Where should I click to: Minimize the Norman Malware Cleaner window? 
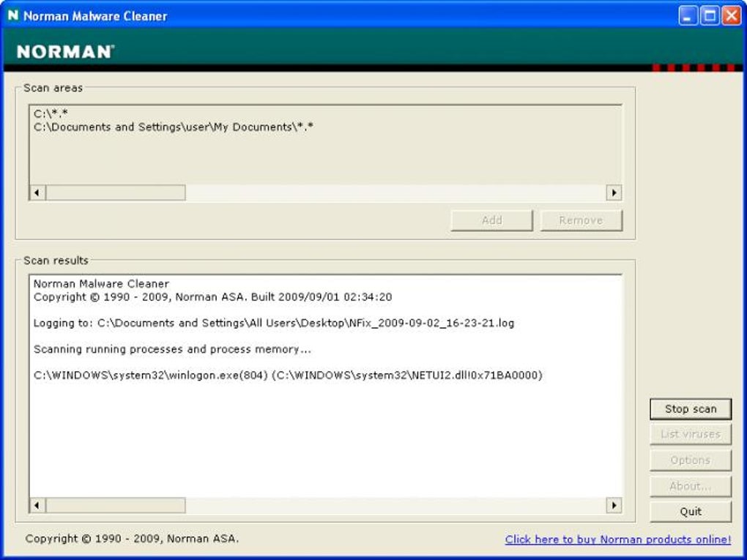[x=688, y=16]
